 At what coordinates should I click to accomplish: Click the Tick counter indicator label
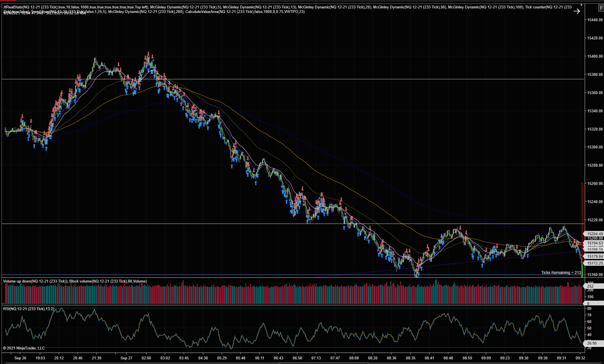pyautogui.click(x=548, y=7)
